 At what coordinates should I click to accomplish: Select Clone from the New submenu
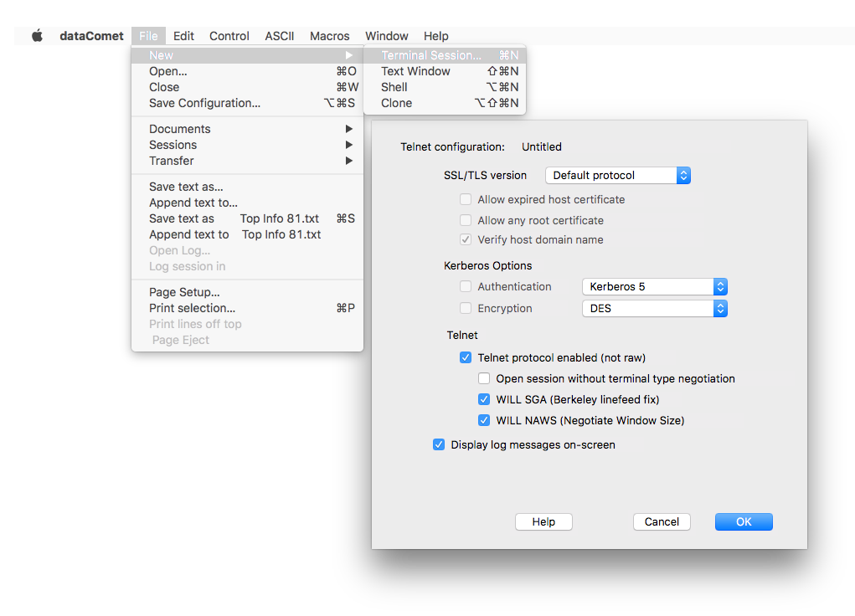coord(445,103)
